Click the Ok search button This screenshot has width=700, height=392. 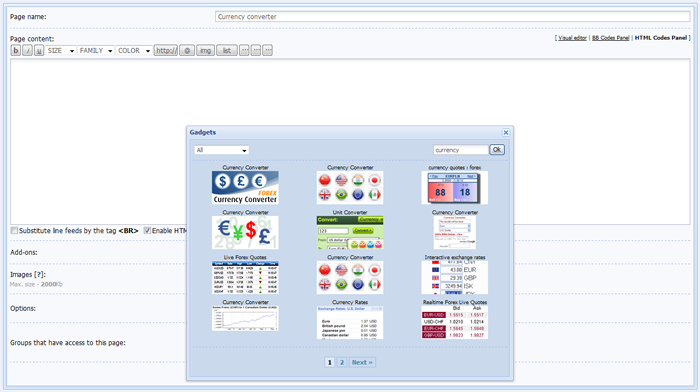click(497, 150)
